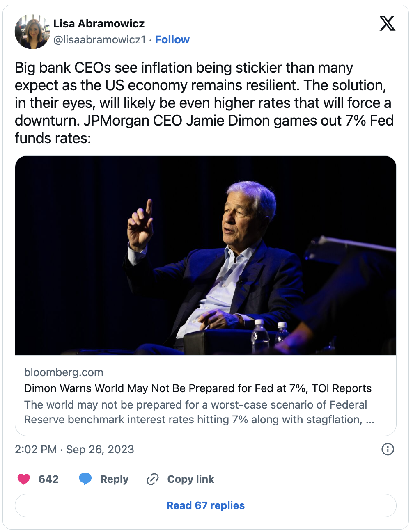Screen dimensions: 413x532
Task: Click the 2:02 PM time text
Action: [36, 450]
